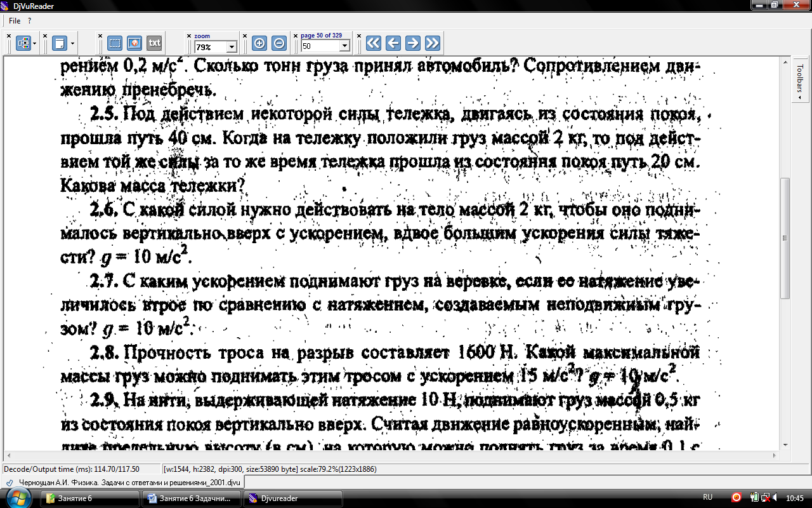This screenshot has width=812, height=508.
Task: Jump to the first page
Action: coord(374,43)
